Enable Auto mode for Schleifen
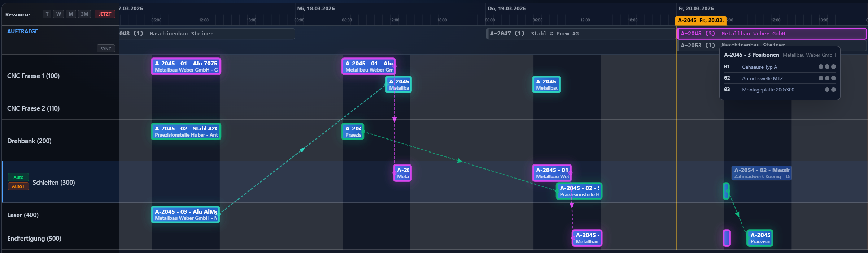This screenshot has width=868, height=253. pyautogui.click(x=18, y=177)
